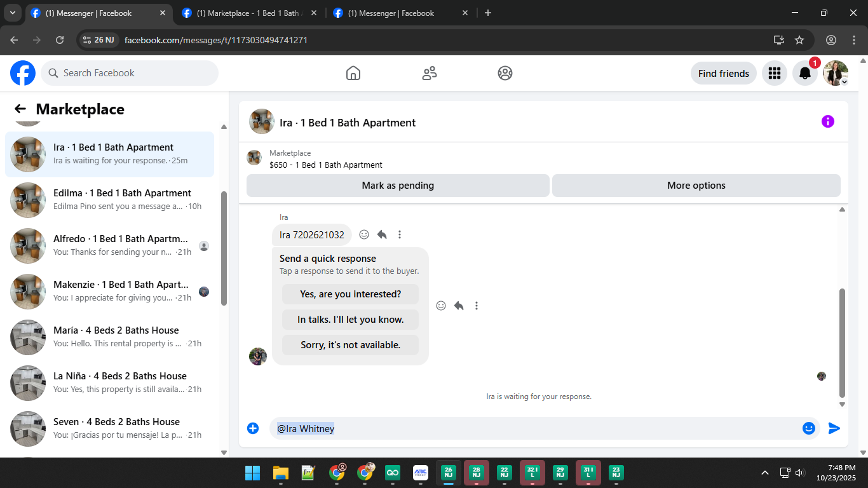
Task: React with emoji to Ira 7202621032 message
Action: point(364,234)
